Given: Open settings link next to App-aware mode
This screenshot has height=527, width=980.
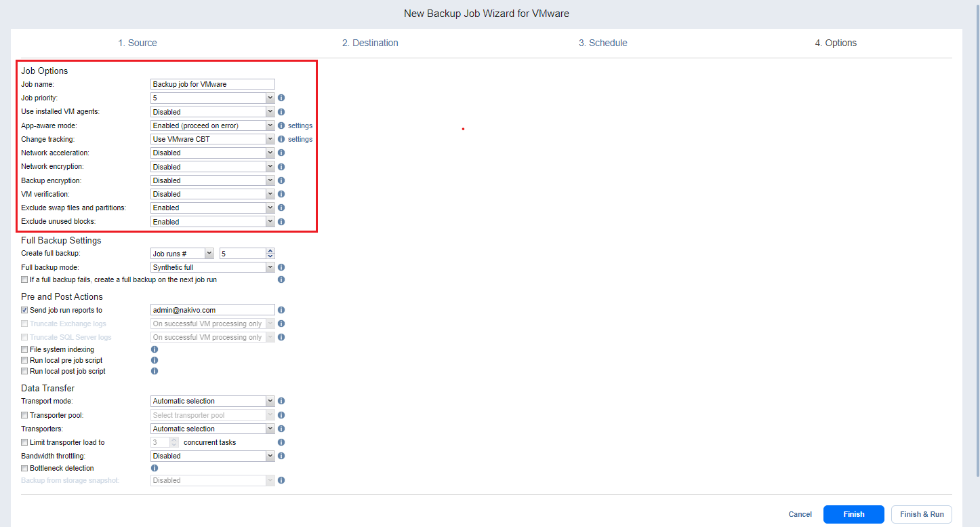Looking at the screenshot, I should [300, 125].
